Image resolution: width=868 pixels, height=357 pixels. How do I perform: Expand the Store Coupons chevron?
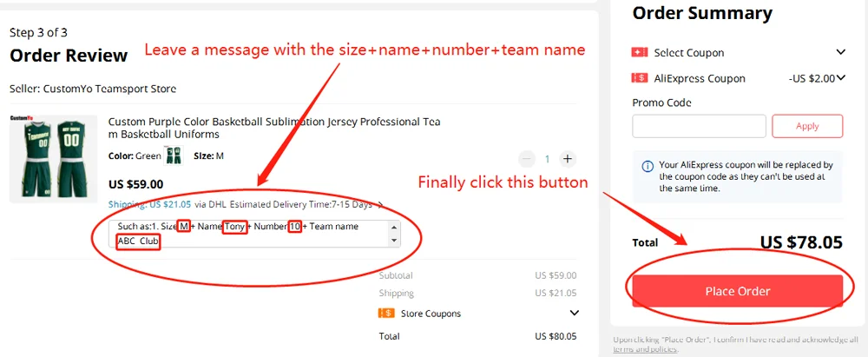[x=574, y=314]
